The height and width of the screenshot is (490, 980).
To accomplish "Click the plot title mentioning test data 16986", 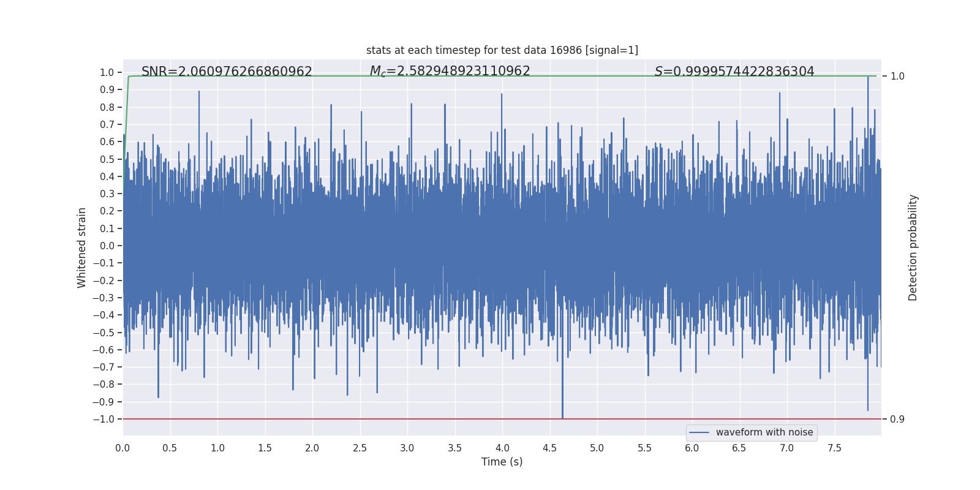I will tap(502, 50).
